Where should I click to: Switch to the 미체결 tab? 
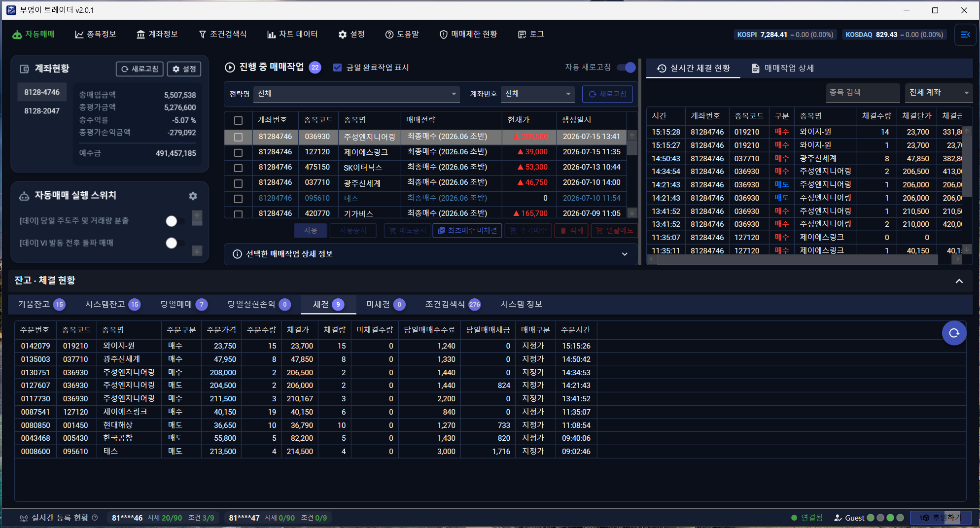385,304
